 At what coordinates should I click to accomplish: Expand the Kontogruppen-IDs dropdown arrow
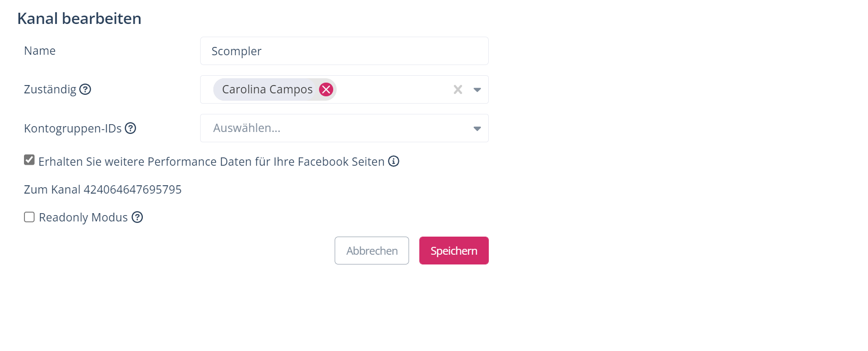click(477, 128)
